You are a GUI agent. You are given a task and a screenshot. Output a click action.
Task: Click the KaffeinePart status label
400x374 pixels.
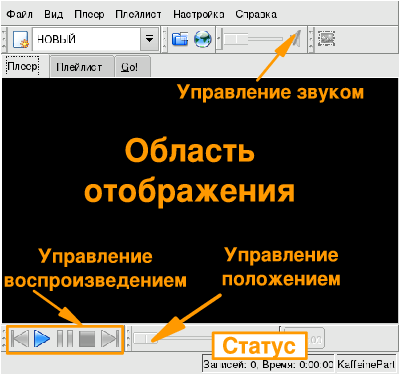366,364
